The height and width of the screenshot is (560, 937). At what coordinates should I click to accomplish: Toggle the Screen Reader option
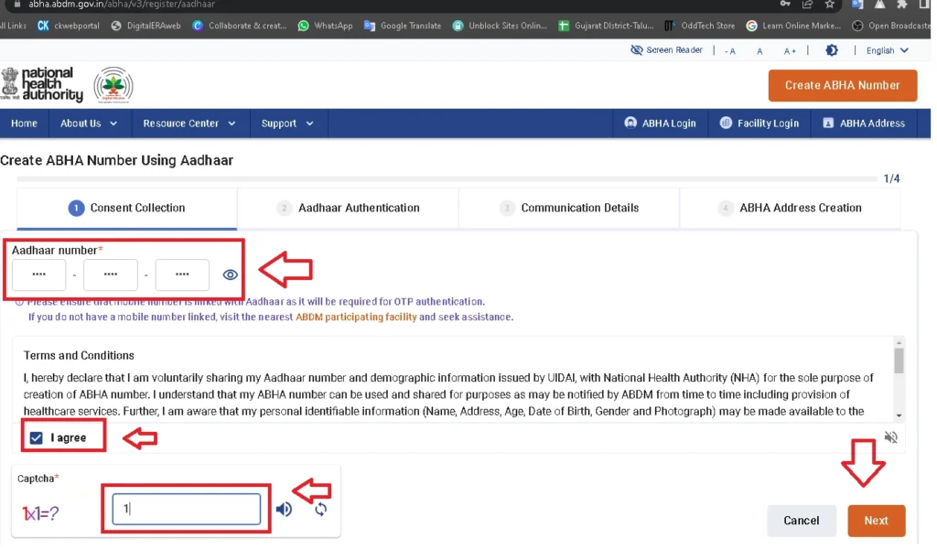666,50
